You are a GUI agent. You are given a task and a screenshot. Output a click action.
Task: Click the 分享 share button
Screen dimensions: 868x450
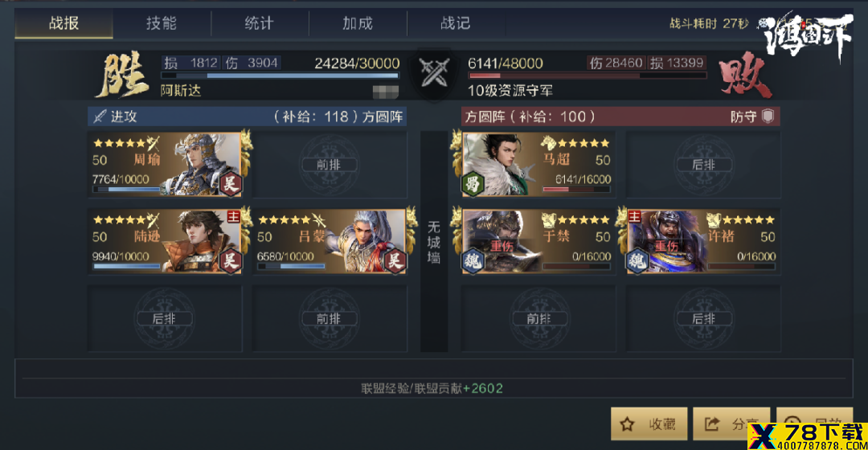coord(731,424)
